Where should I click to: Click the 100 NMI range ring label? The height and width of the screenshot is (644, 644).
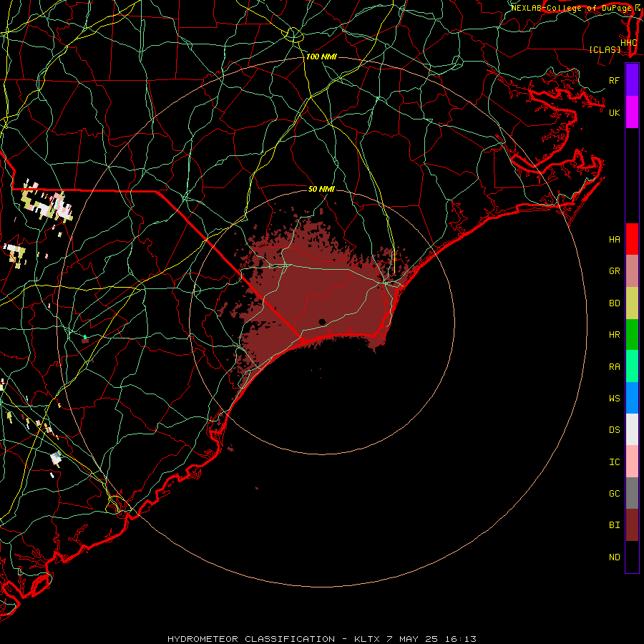click(321, 57)
